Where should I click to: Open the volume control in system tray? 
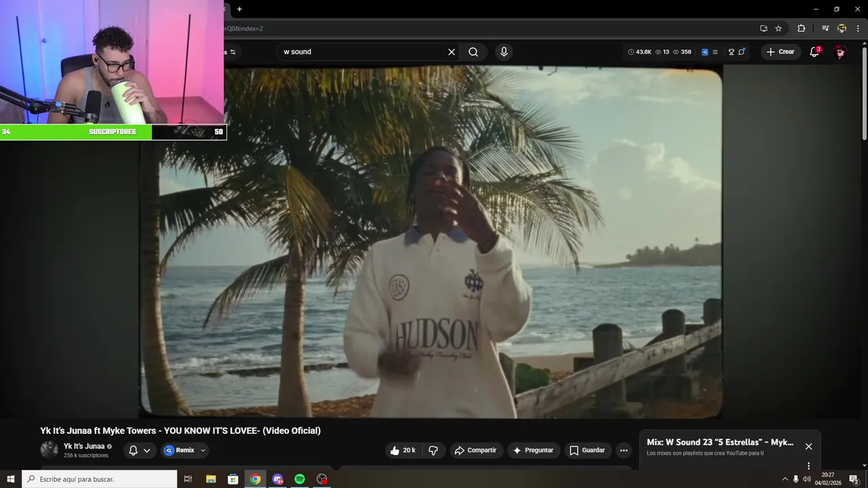pyautogui.click(x=806, y=479)
